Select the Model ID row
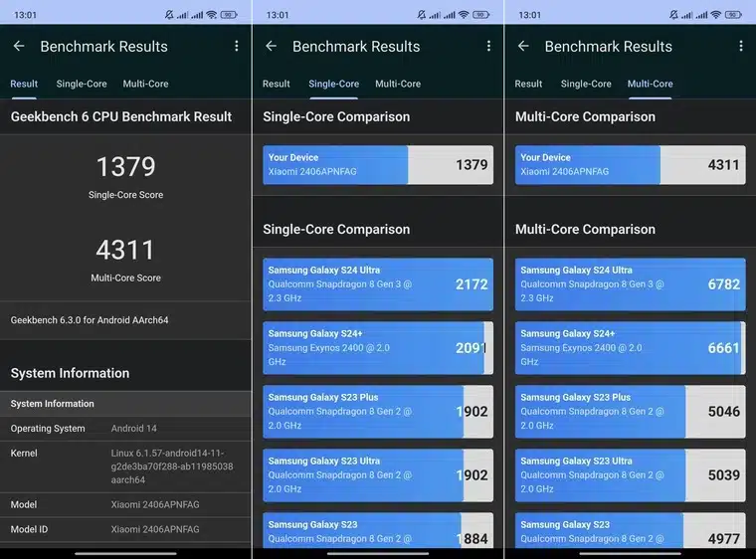The height and width of the screenshot is (559, 756). pyautogui.click(x=126, y=529)
